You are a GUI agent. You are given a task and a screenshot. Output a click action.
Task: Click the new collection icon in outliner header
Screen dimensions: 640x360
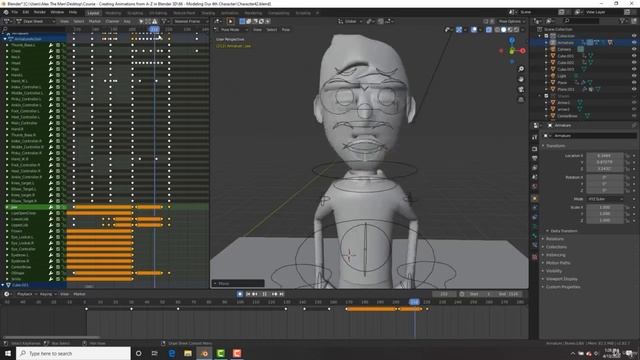tap(633, 21)
